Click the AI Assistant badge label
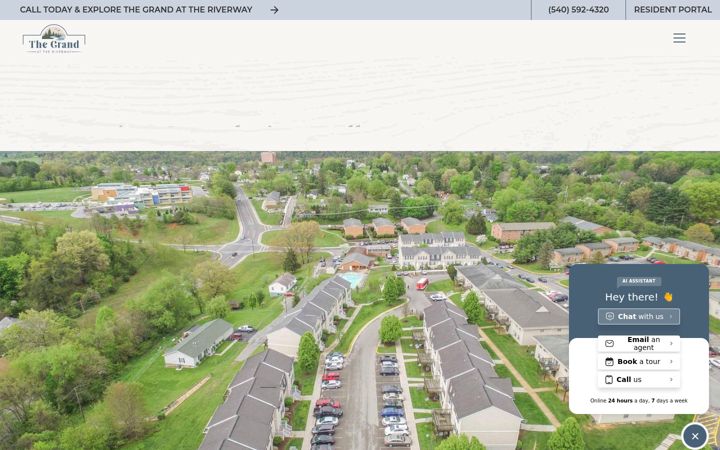The image size is (720, 450). (x=639, y=281)
